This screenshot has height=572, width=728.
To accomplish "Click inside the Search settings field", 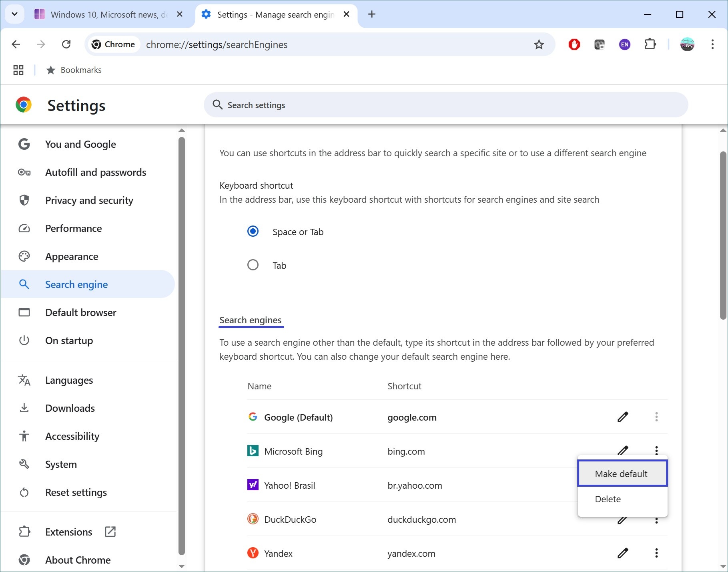I will 446,105.
